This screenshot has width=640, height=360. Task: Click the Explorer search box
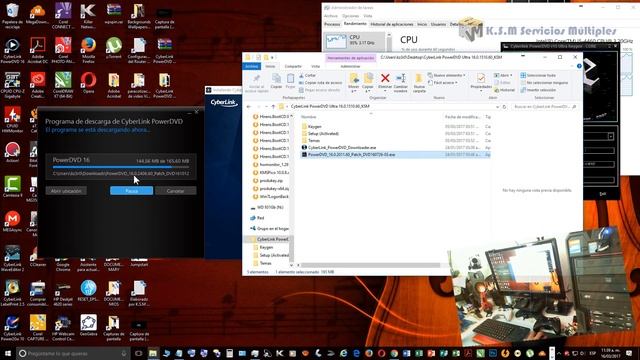(544, 107)
